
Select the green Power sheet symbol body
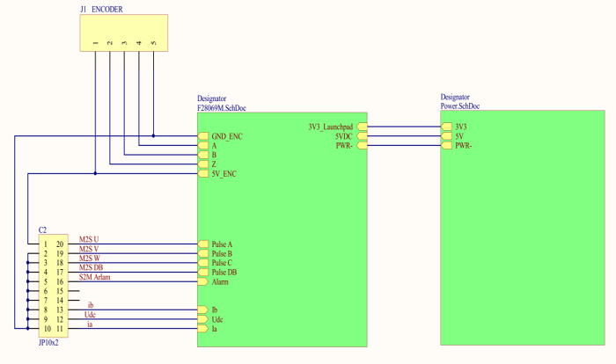click(x=523, y=246)
